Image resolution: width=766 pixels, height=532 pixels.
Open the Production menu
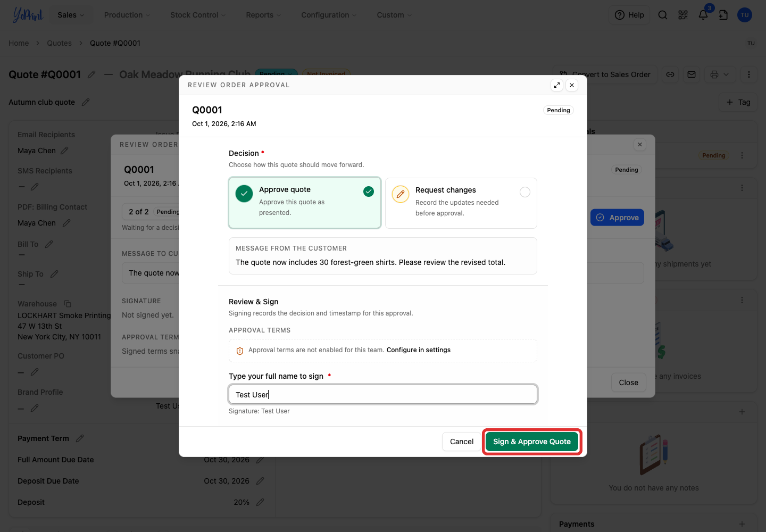127,15
